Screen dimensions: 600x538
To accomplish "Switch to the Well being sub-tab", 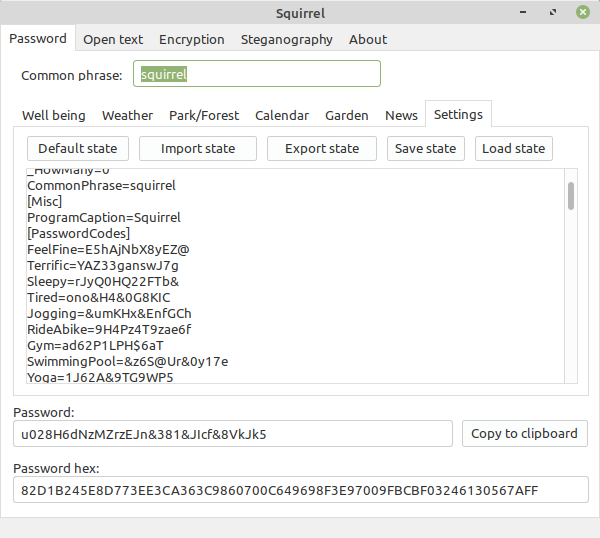I will [x=54, y=115].
